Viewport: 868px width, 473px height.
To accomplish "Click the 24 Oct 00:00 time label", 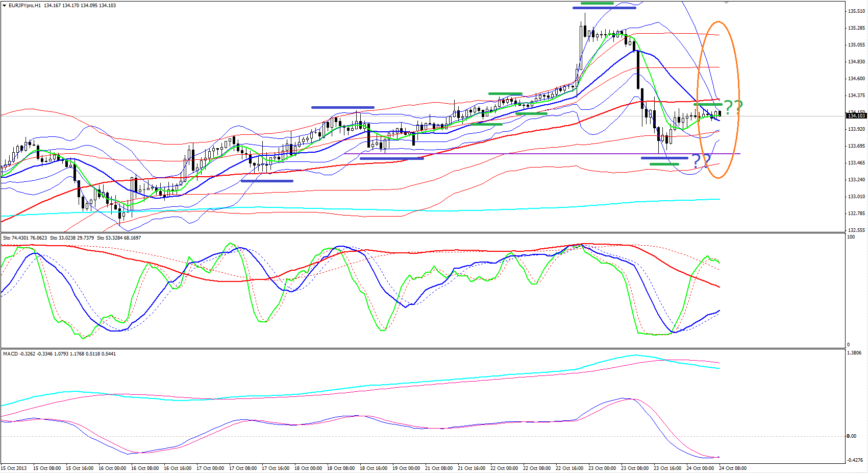I will point(700,468).
